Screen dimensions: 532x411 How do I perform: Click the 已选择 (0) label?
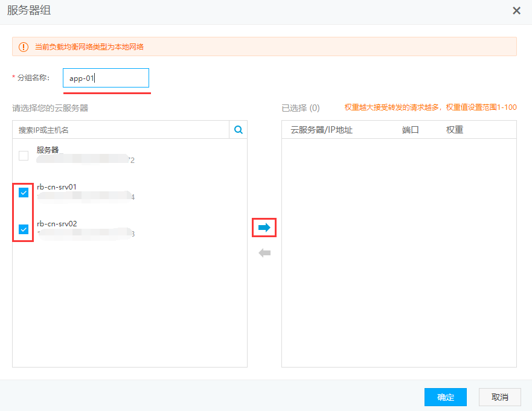[301, 108]
